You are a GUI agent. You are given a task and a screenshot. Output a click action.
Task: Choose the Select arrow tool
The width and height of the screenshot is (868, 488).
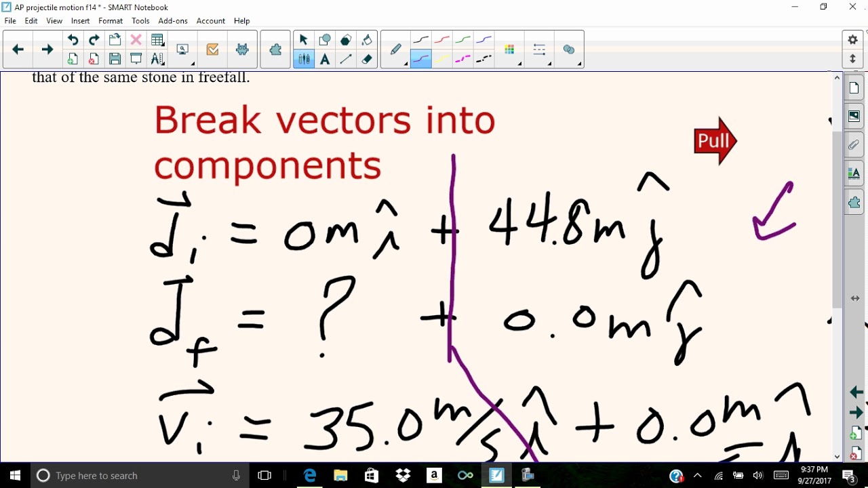tap(303, 40)
